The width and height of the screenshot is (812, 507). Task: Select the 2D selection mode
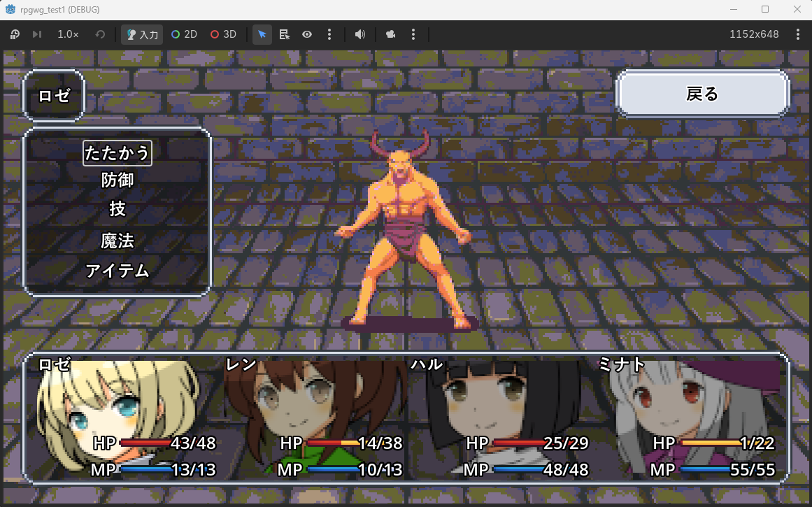click(185, 34)
